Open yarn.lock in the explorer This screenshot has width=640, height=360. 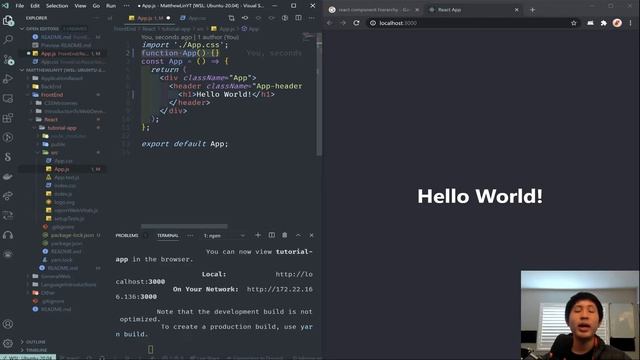click(61, 260)
